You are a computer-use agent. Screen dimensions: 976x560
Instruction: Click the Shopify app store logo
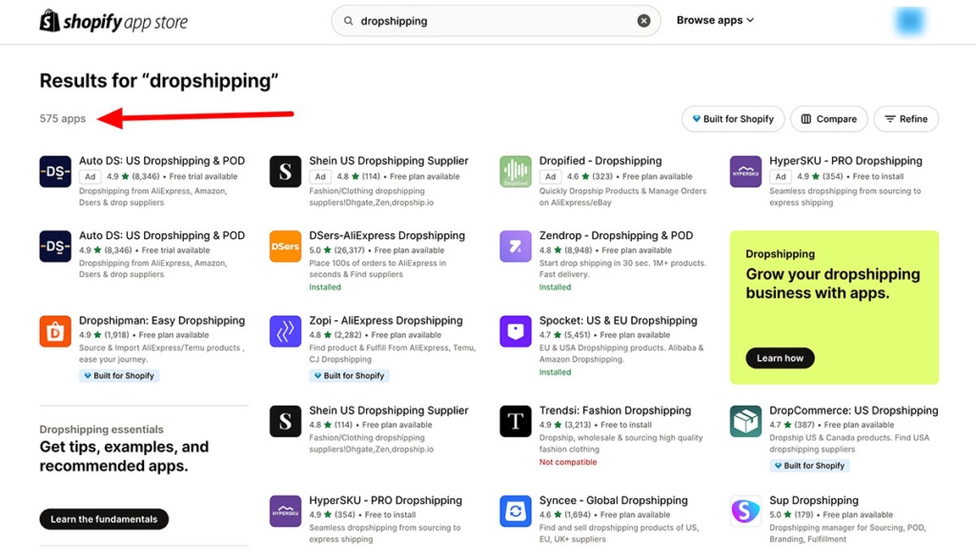coord(112,20)
